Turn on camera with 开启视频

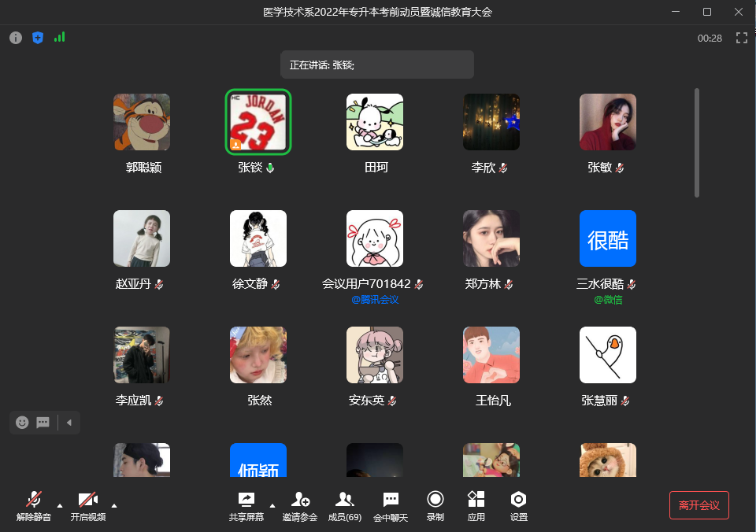(88, 505)
